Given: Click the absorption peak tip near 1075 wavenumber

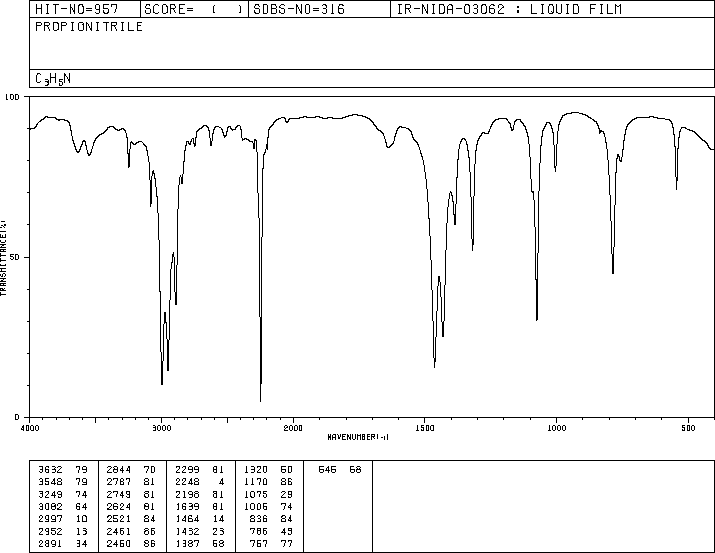Looking at the screenshot, I should pyautogui.click(x=537, y=320).
